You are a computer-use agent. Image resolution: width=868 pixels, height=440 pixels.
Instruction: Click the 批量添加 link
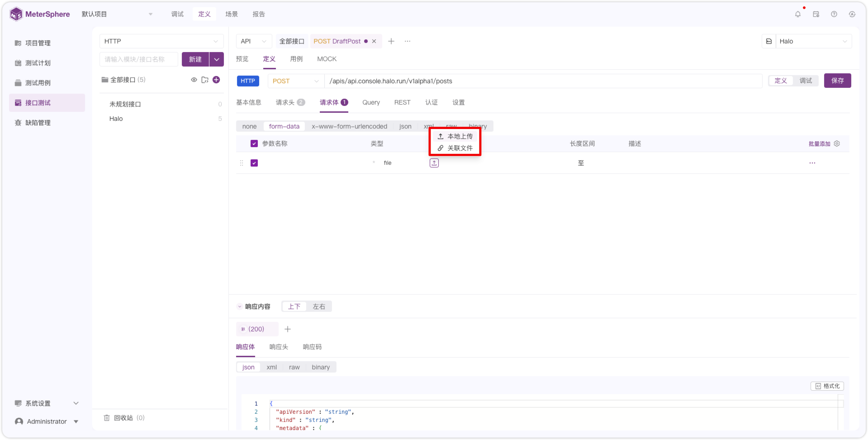point(819,143)
